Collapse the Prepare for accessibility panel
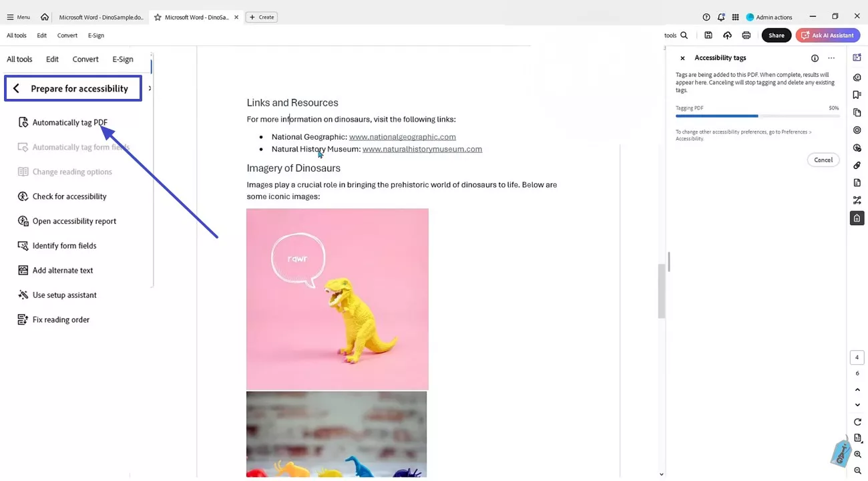Screen dimensions: 868x481 [16, 88]
